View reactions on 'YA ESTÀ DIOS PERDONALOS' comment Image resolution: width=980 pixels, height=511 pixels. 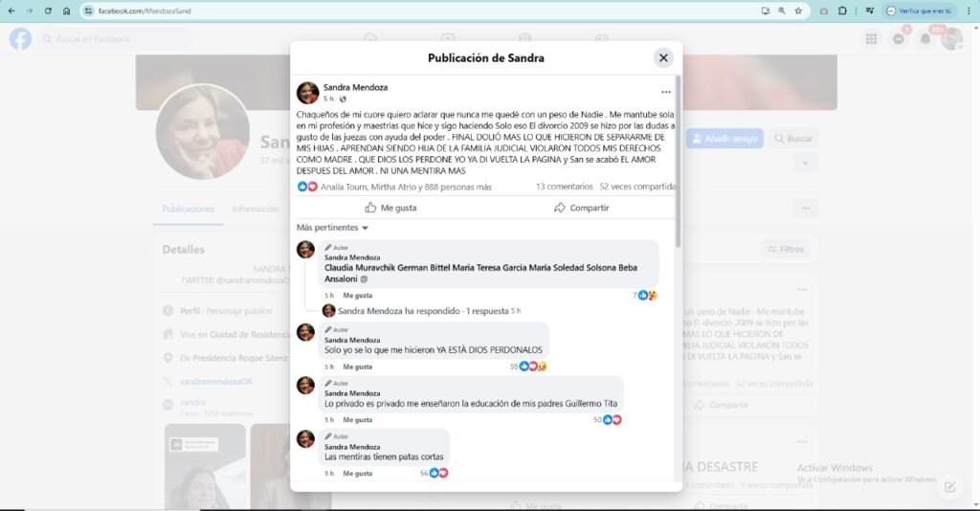(528, 367)
